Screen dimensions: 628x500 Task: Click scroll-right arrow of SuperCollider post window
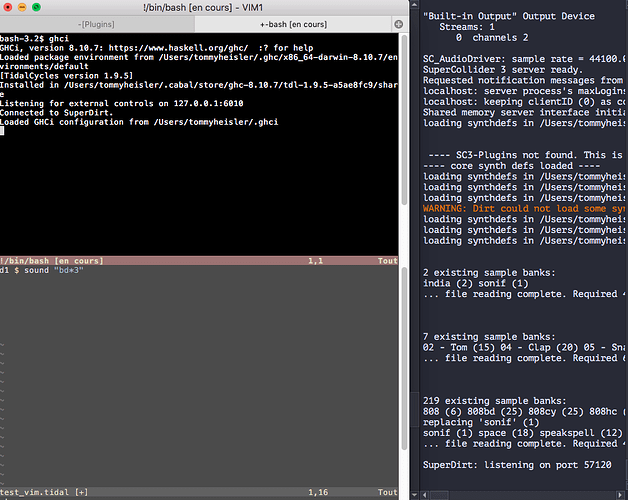[x=620, y=495]
